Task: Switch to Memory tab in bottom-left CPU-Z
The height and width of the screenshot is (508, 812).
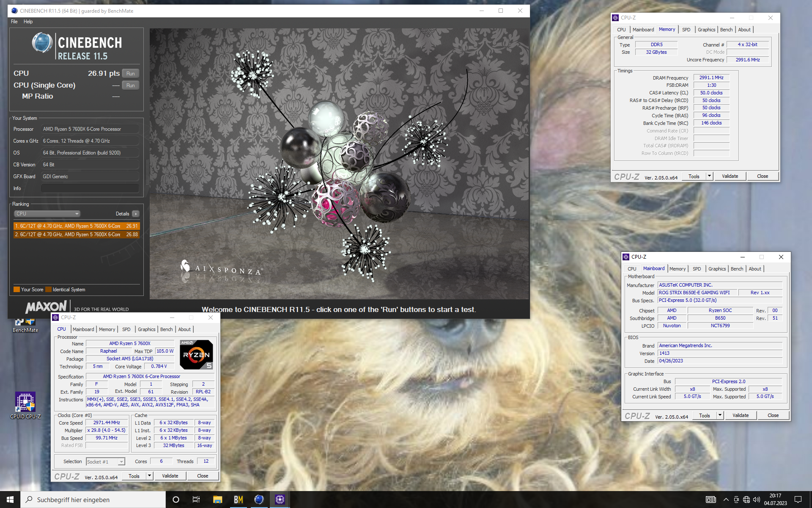Action: click(x=107, y=329)
